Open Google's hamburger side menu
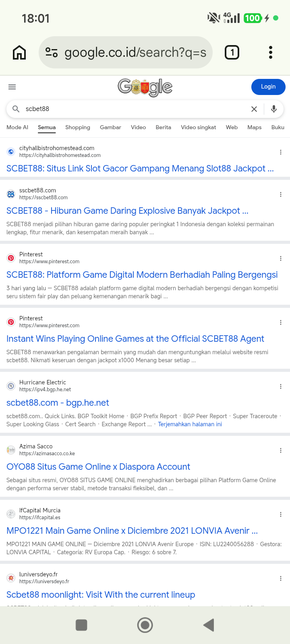 (12, 87)
